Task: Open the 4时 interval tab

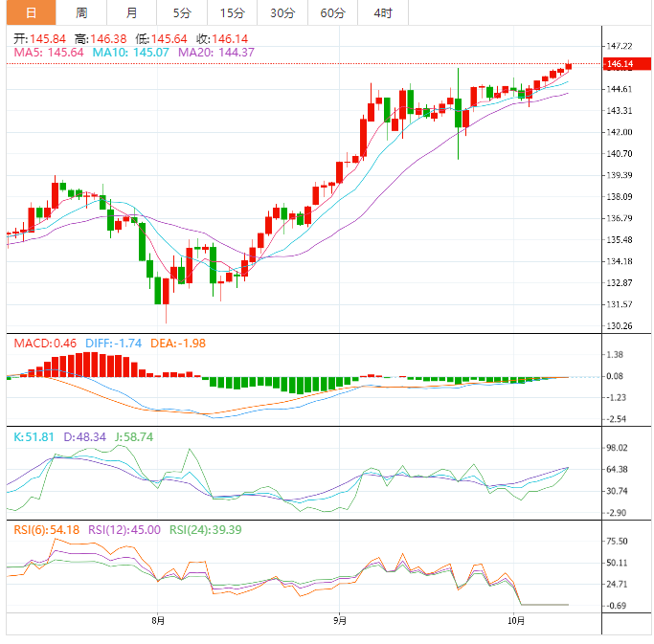Action: click(x=383, y=13)
